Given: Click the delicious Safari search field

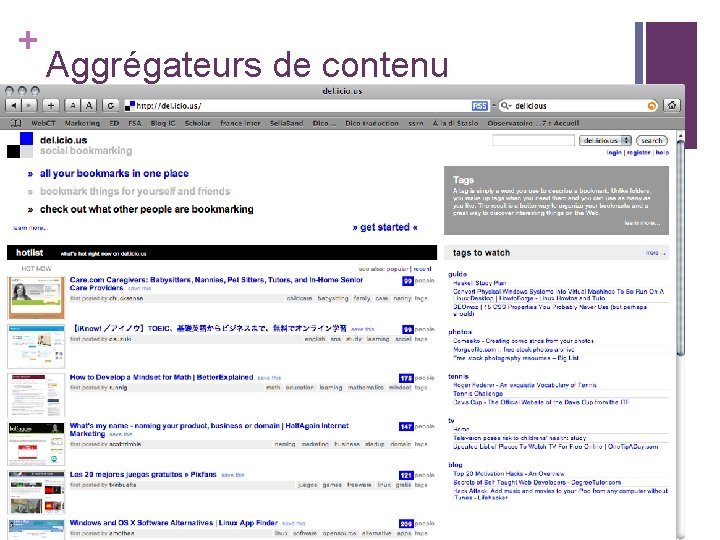Looking at the screenshot, I should click(x=579, y=106).
